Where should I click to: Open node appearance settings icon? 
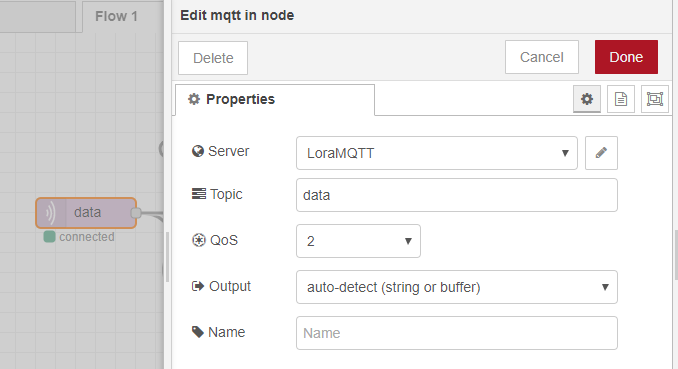click(x=655, y=99)
